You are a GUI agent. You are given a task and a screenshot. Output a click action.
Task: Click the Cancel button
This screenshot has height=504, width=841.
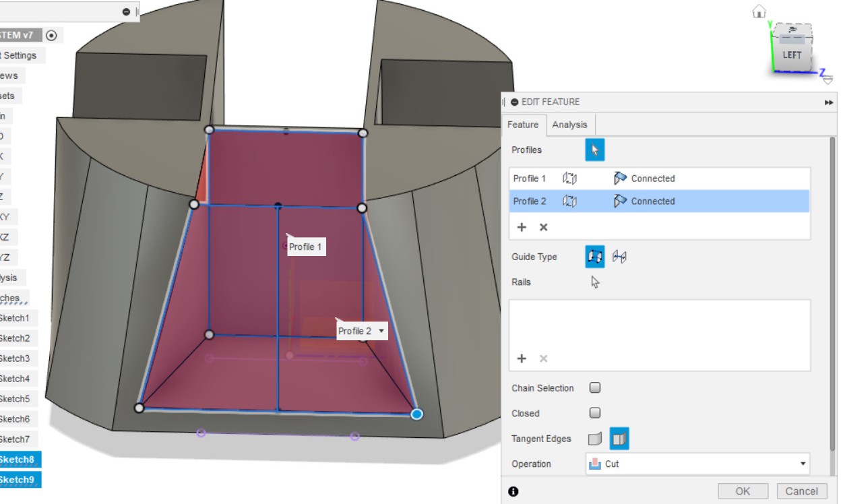[801, 491]
